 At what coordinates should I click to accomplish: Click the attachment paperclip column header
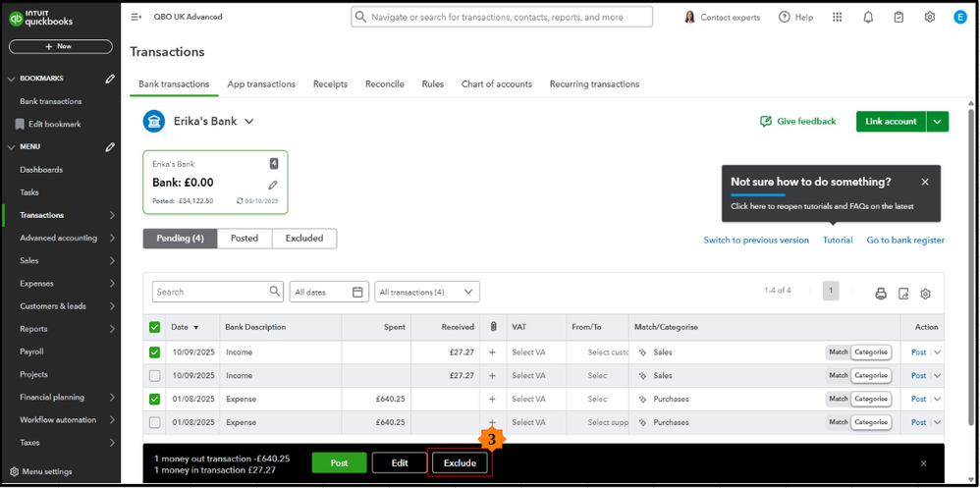[493, 327]
